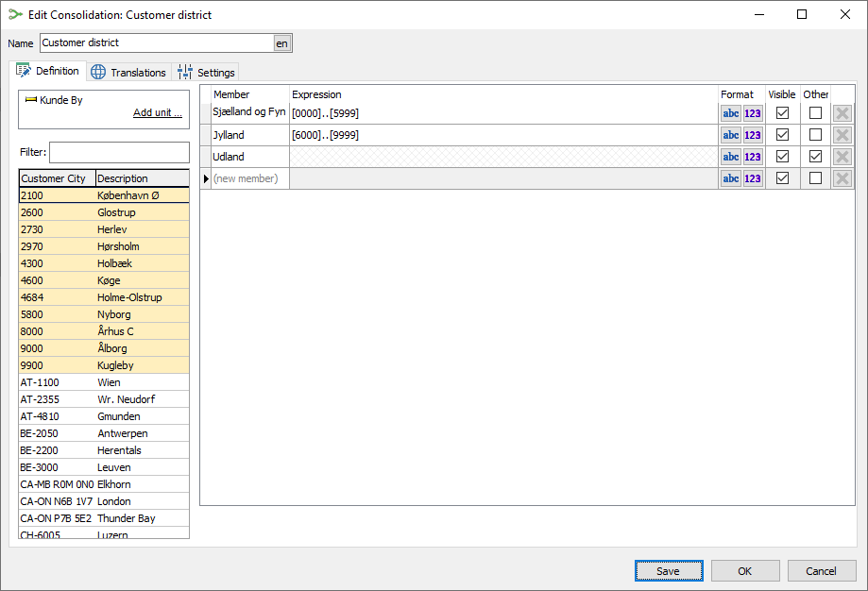Select row AT-2355 Wr. Neudorf
868x591 pixels.
104,399
